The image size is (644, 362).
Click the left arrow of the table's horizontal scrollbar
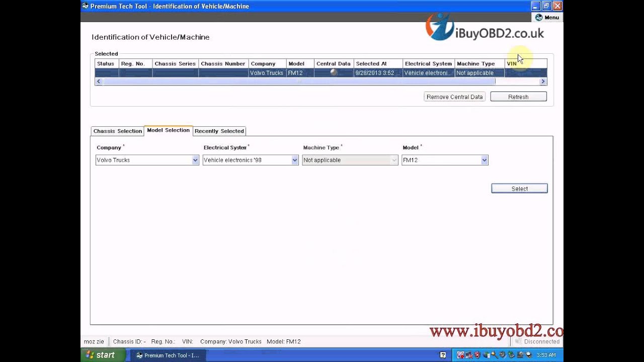click(99, 81)
